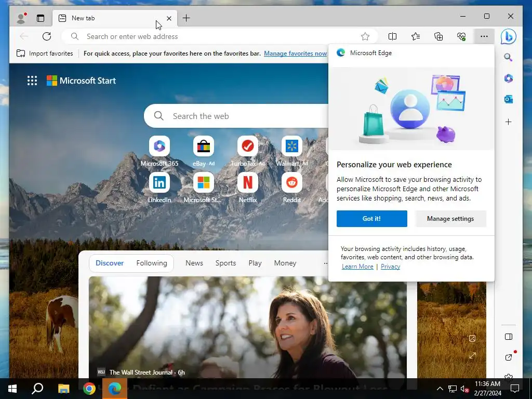Open the Collections icon
This screenshot has height=399, width=532.
click(438, 36)
